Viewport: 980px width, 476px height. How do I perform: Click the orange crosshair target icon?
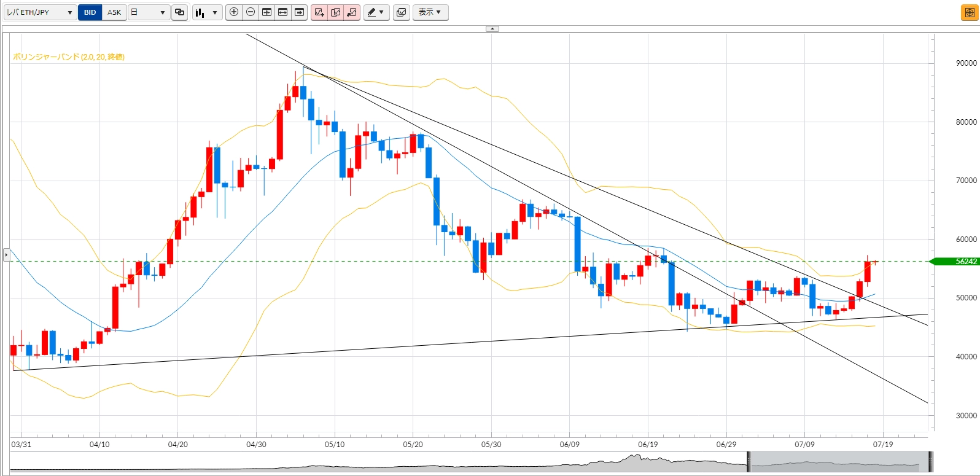coord(970,13)
